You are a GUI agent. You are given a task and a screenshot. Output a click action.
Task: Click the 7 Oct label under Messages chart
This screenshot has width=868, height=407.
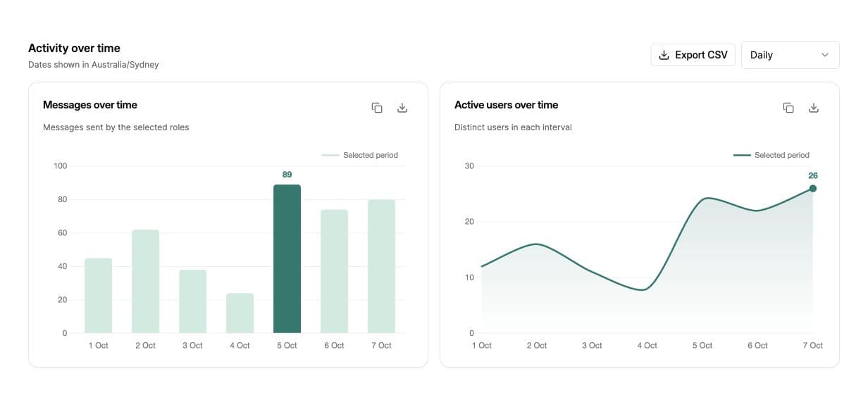(x=381, y=345)
